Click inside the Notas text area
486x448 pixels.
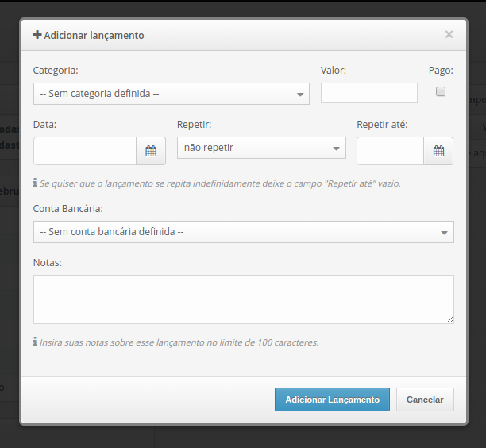click(x=244, y=299)
